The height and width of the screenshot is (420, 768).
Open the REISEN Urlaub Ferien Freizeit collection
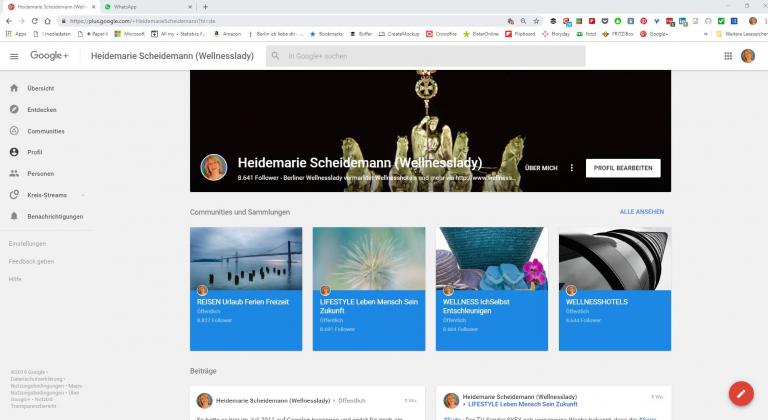click(246, 288)
